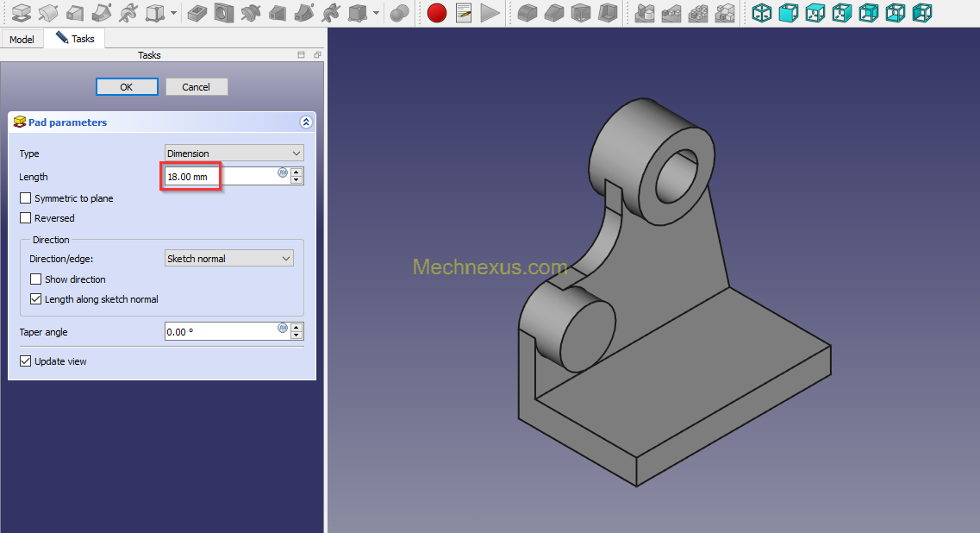Viewport: 980px width, 533px height.
Task: Select the Pad tool icon
Action: pyautogui.click(x=22, y=13)
